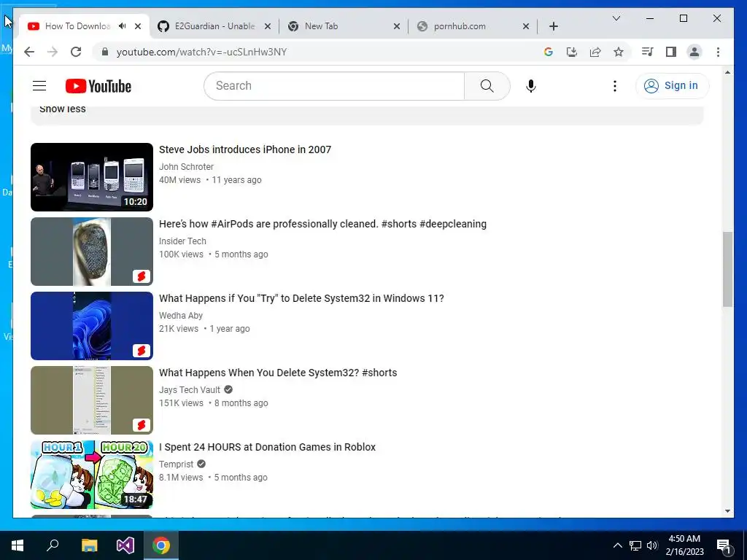Open network status tray icon
This screenshot has width=747, height=560.
(x=635, y=545)
